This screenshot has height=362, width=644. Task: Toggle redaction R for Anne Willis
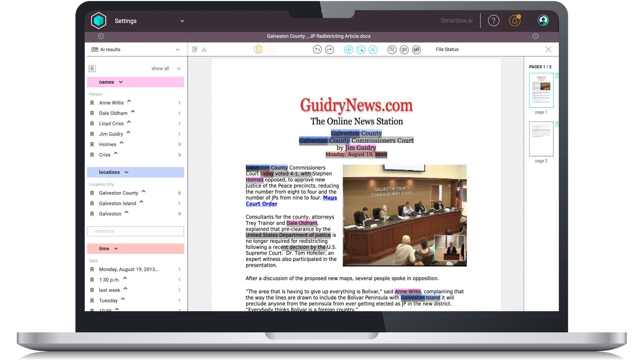(92, 103)
